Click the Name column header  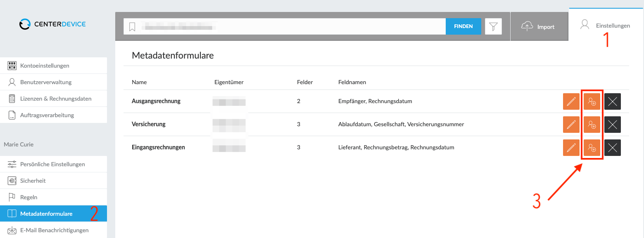click(139, 82)
